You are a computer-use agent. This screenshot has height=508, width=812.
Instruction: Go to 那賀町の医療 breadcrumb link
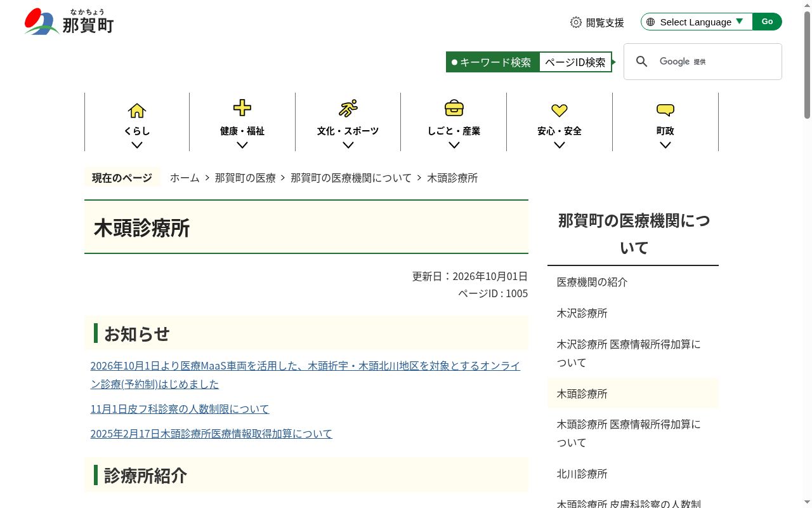pyautogui.click(x=246, y=178)
